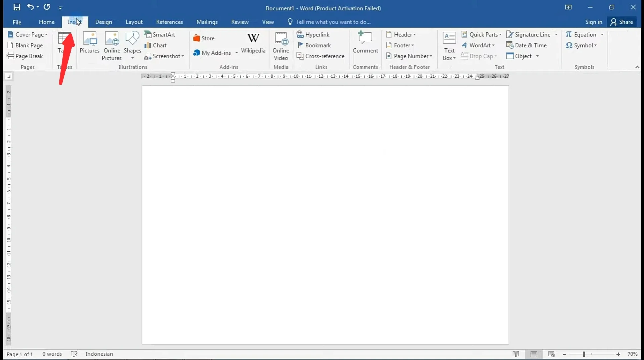This screenshot has height=360, width=644.
Task: Click the Undo arrow icon
Action: [30, 7]
